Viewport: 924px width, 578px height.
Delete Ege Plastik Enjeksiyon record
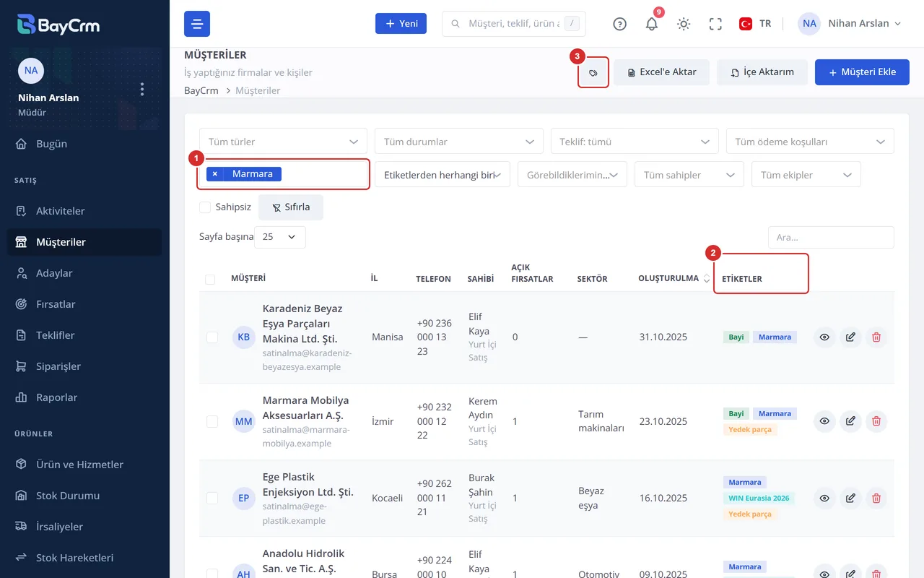(876, 498)
